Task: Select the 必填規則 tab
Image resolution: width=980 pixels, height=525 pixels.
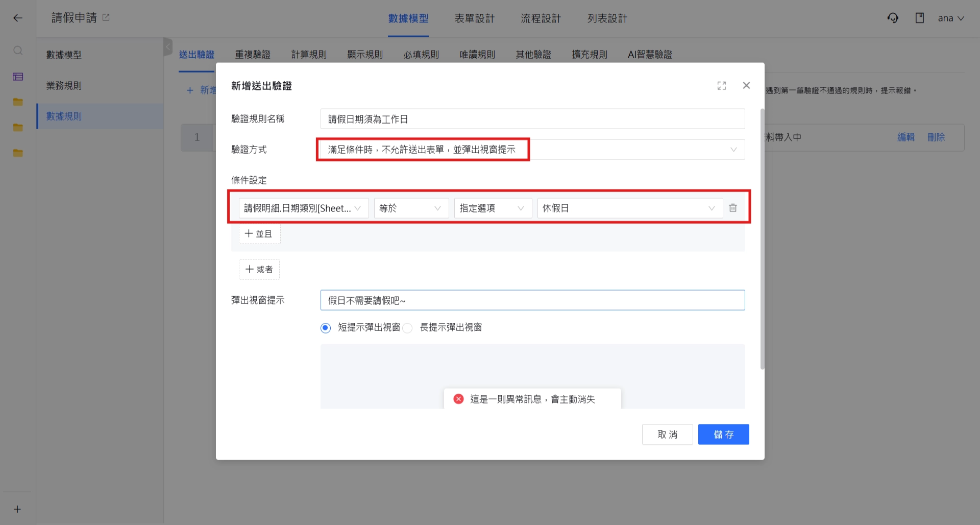Action: [421, 55]
